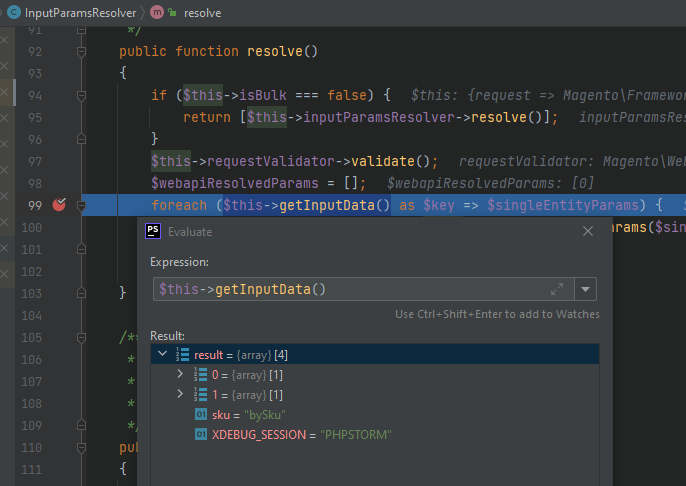Click the left-edge X marker beside line 95

[x=4, y=118]
